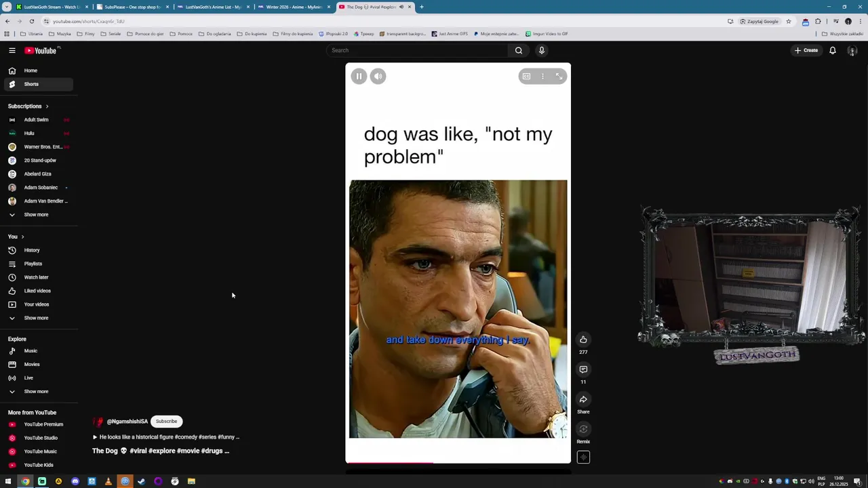Switch to the Winter 2026 Anime tab
Image resolution: width=868 pixels, height=488 pixels.
294,7
